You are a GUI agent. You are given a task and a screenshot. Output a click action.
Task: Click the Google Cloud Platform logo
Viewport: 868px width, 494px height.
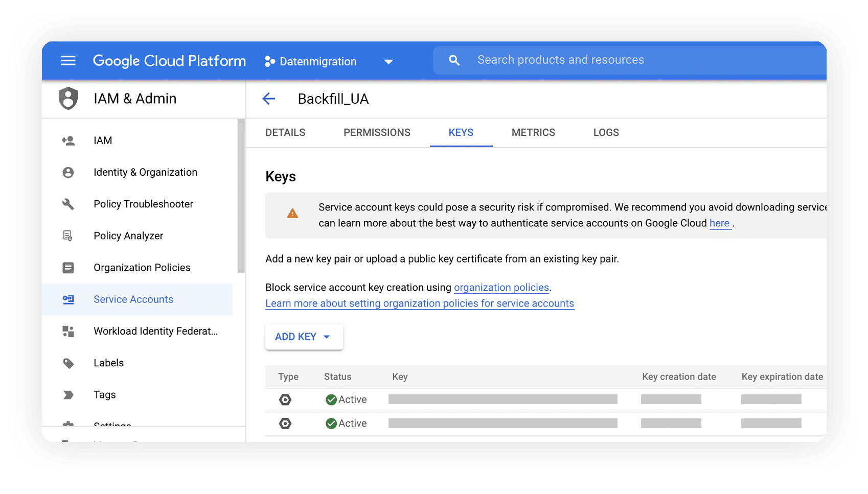pyautogui.click(x=169, y=61)
